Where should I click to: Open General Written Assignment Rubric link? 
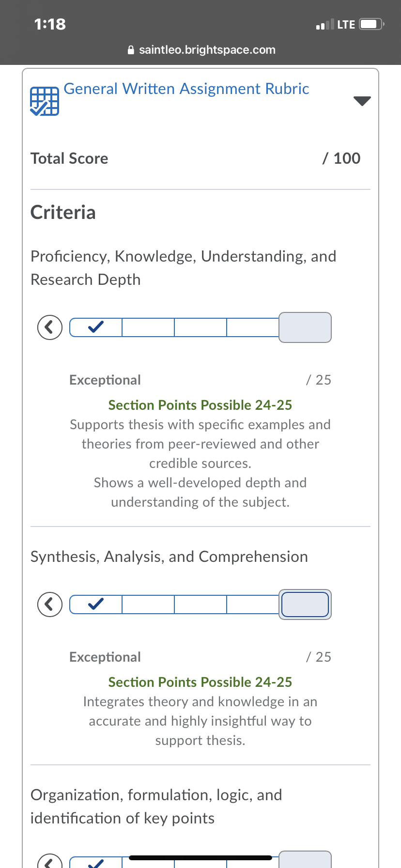[x=186, y=89]
